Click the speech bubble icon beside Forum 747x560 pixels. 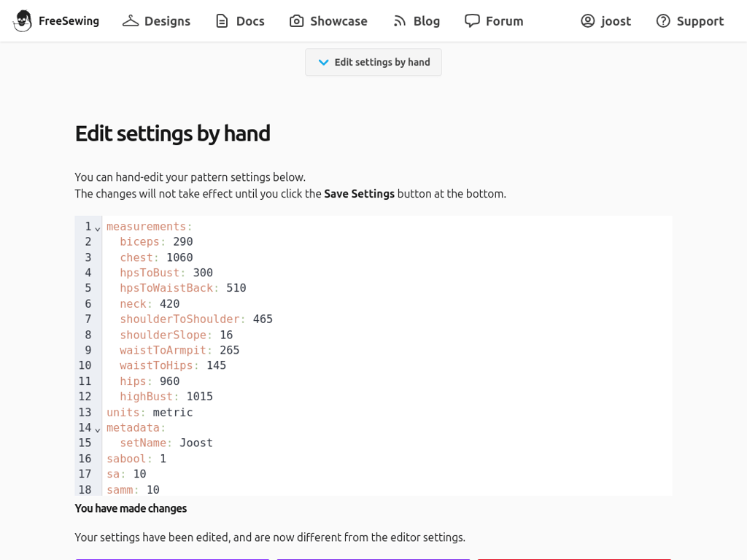[x=472, y=21]
